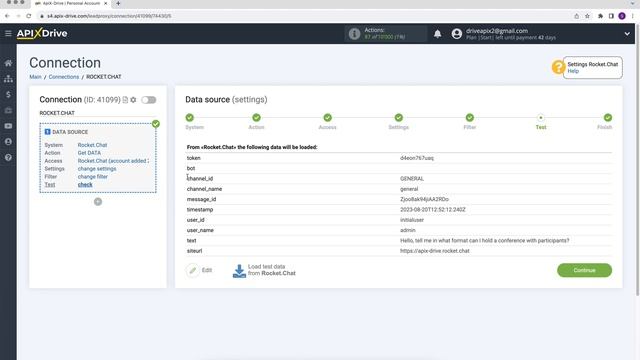
Task: Go to Connections breadcrumb
Action: (64, 77)
